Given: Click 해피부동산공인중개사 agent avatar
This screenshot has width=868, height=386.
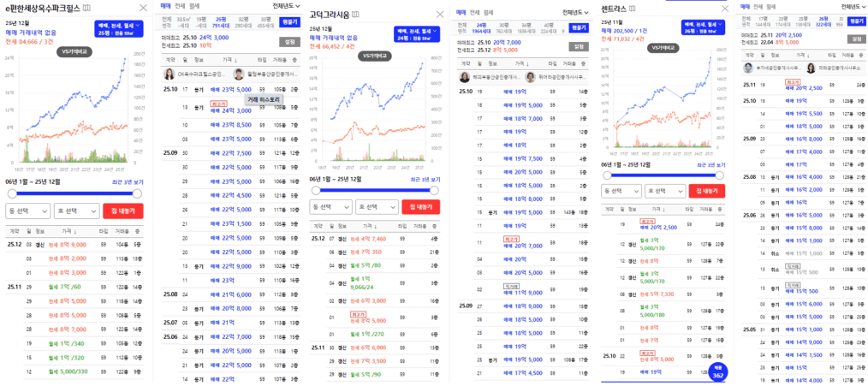Looking at the screenshot, I should click(x=463, y=77).
